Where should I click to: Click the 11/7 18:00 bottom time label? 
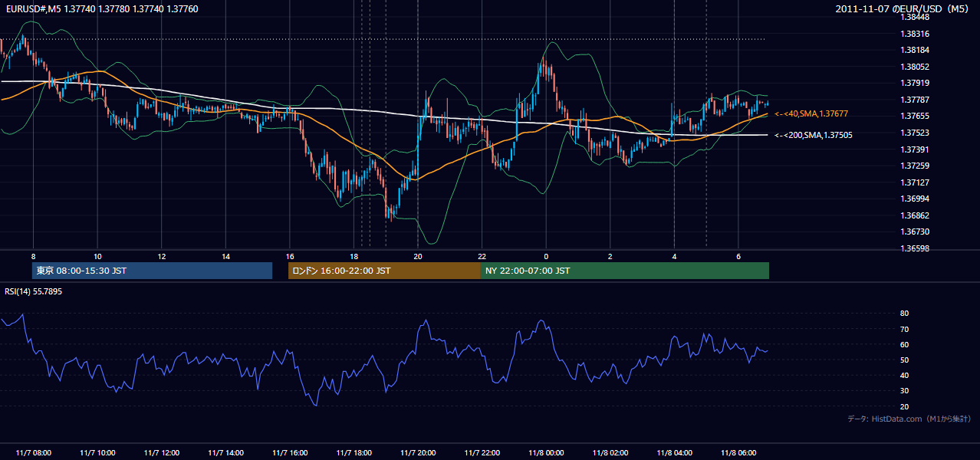354,452
